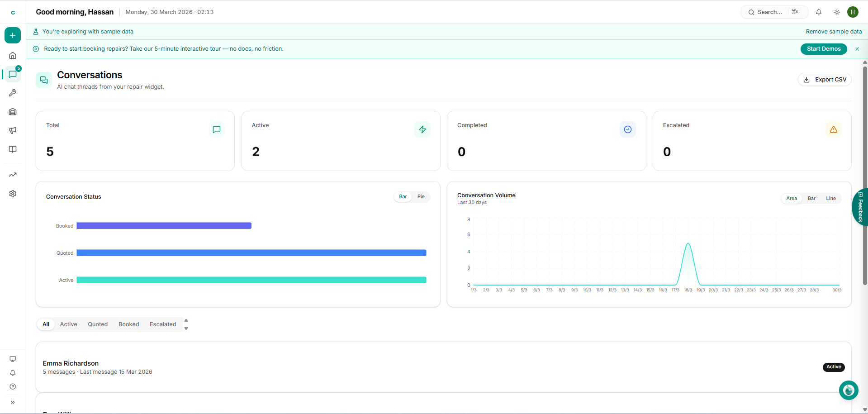Select the Quoted filter tab
The width and height of the screenshot is (868, 414).
pyautogui.click(x=98, y=324)
